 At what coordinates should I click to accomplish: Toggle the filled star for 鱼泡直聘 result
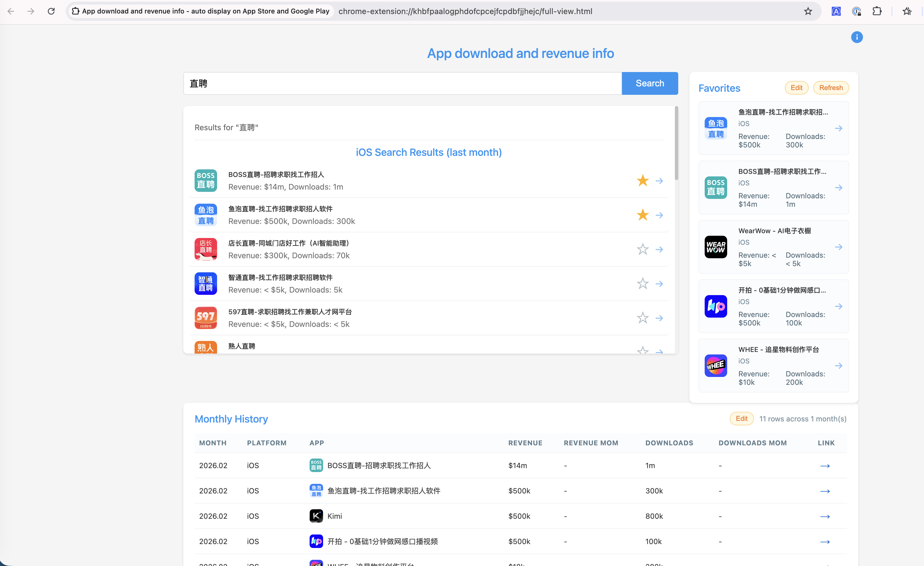click(x=642, y=215)
